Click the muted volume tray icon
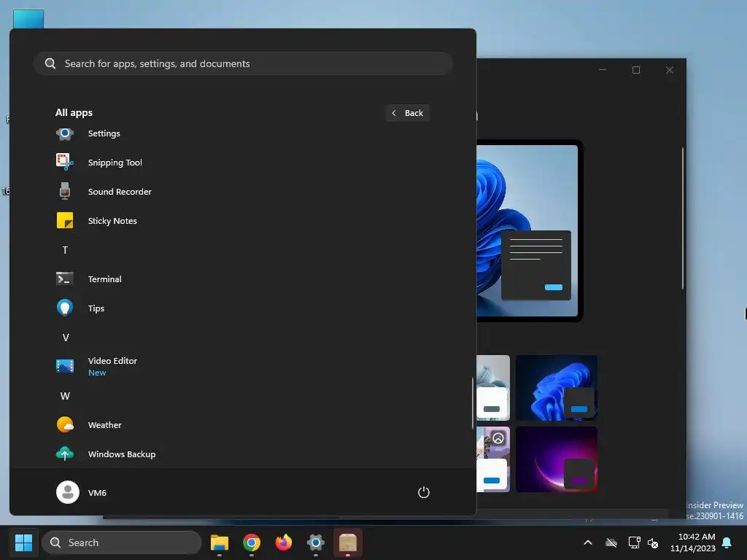This screenshot has height=560, width=747. pos(653,542)
